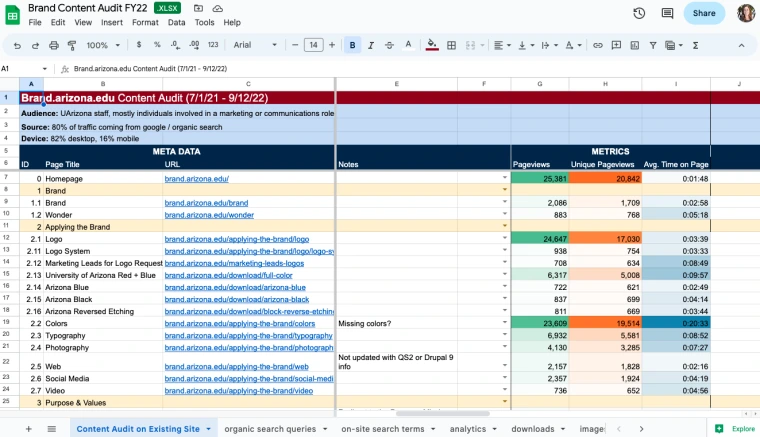760x437 pixels.
Task: Open brand.arizona.edu/marketing-leads-logos link
Action: tap(234, 263)
